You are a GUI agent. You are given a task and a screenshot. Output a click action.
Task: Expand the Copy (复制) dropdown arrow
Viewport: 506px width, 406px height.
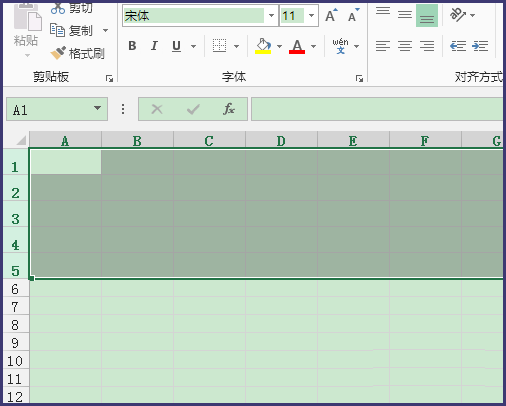pos(105,31)
